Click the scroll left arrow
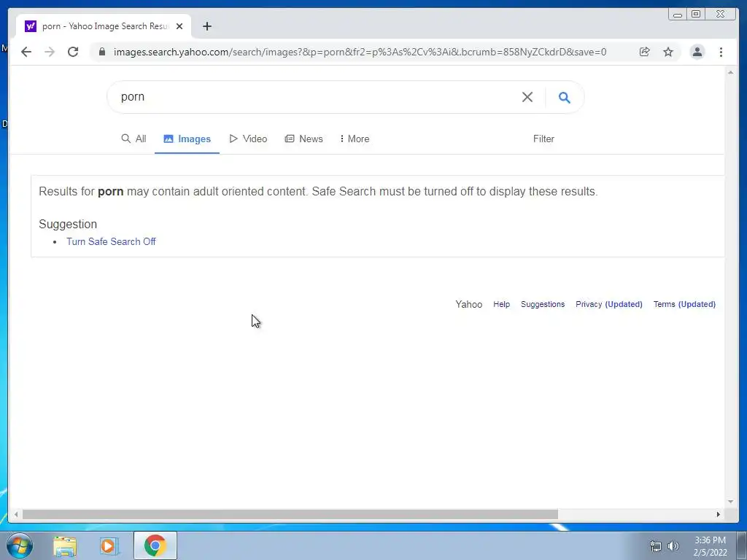The width and height of the screenshot is (747, 560). click(x=16, y=514)
